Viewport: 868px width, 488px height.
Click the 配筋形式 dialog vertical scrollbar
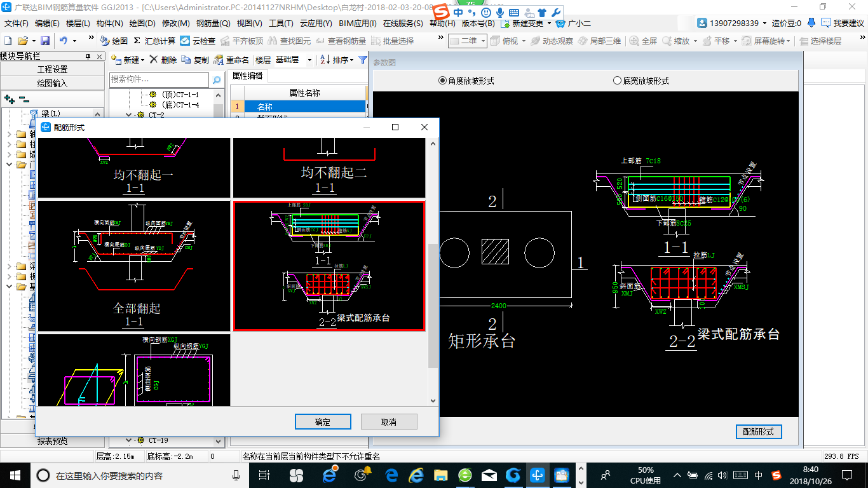[x=433, y=305]
